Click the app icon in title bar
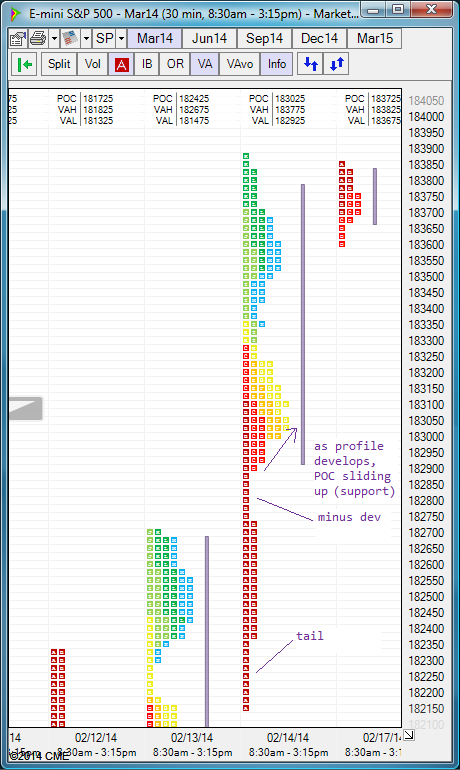 click(x=16, y=14)
